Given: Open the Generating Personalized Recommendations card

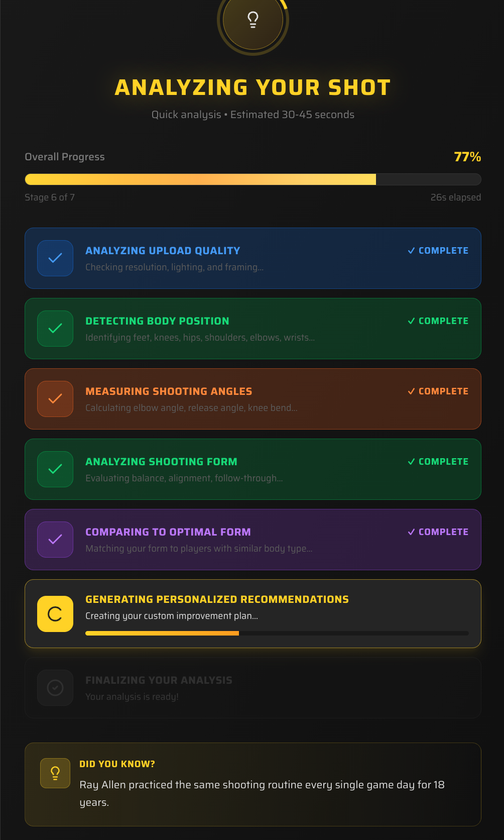Looking at the screenshot, I should 253,613.
